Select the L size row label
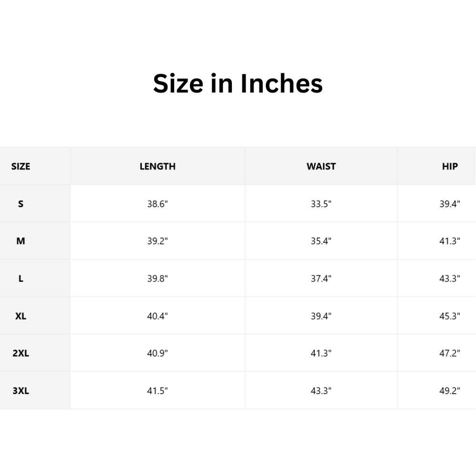This screenshot has width=476, height=476. [x=20, y=278]
